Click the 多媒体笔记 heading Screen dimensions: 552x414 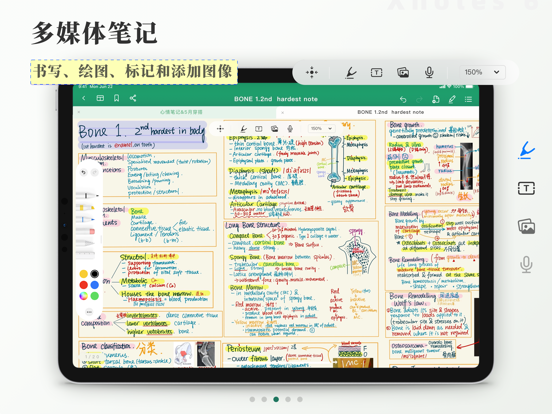(94, 33)
